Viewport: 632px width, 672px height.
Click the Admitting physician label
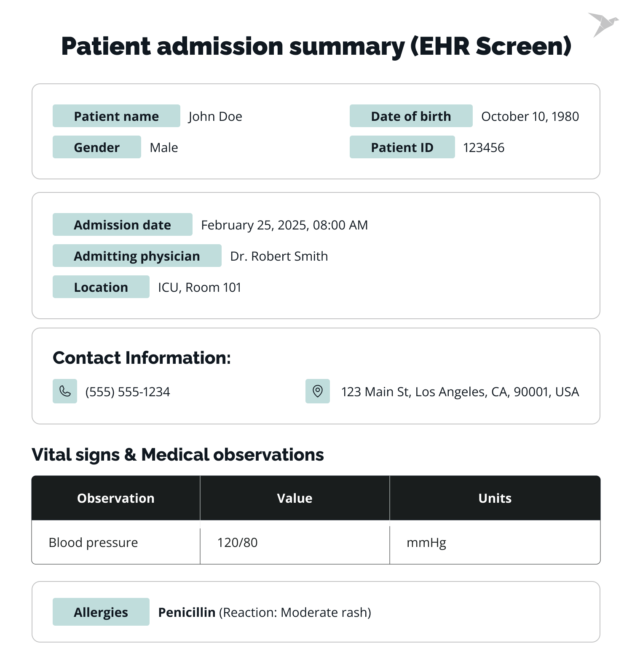pos(137,256)
